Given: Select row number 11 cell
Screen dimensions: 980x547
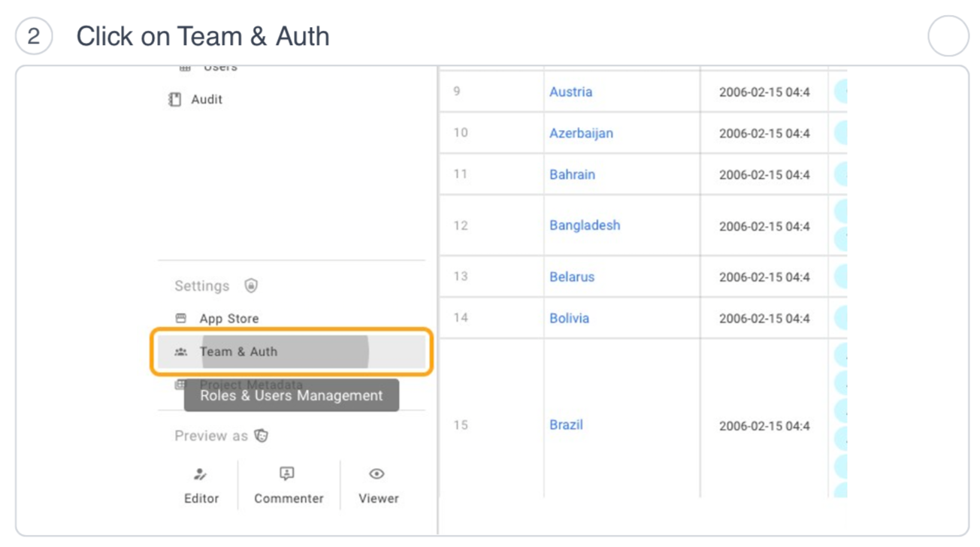Looking at the screenshot, I should click(x=492, y=174).
